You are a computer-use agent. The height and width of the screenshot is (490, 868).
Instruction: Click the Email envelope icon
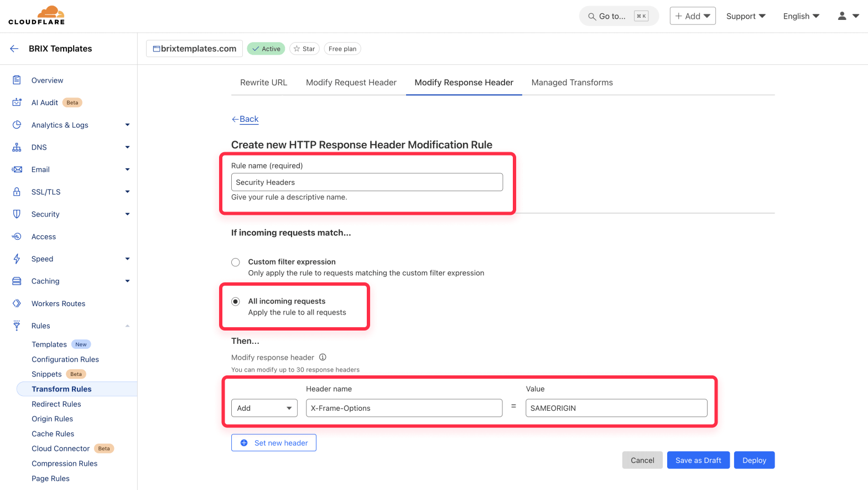(x=17, y=169)
